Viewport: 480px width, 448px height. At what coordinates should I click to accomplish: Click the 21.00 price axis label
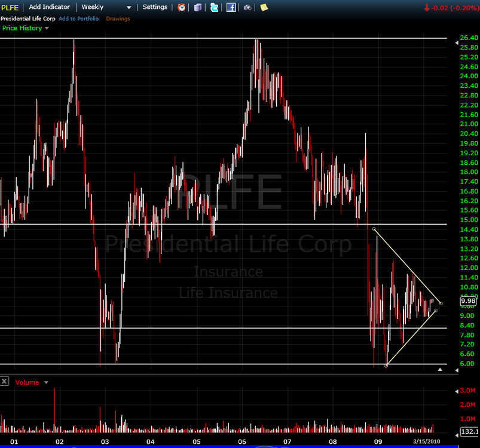469,124
